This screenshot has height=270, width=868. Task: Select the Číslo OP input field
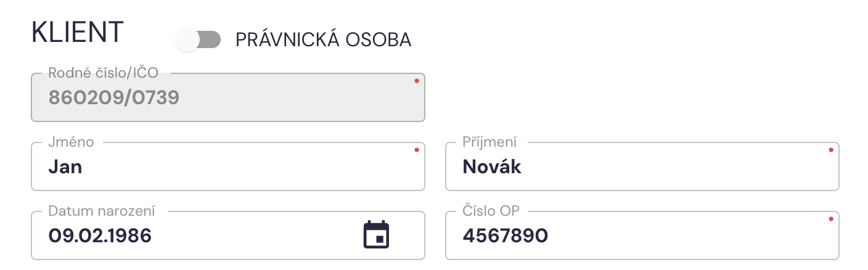click(641, 235)
